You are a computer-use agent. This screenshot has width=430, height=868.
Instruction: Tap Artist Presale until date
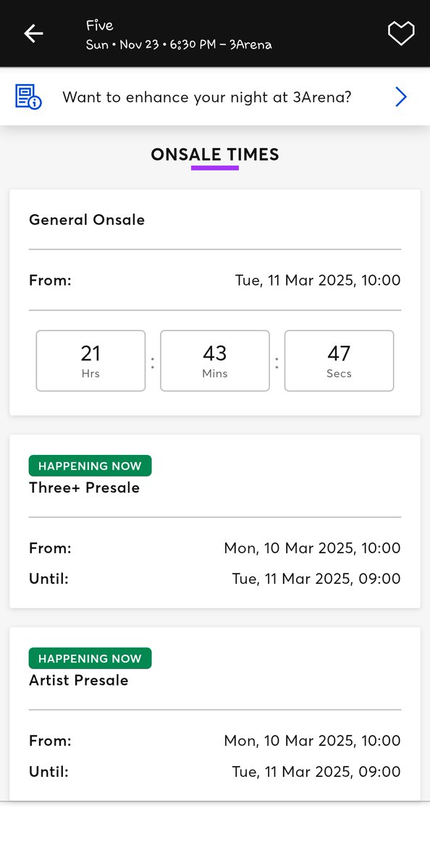[x=316, y=771]
